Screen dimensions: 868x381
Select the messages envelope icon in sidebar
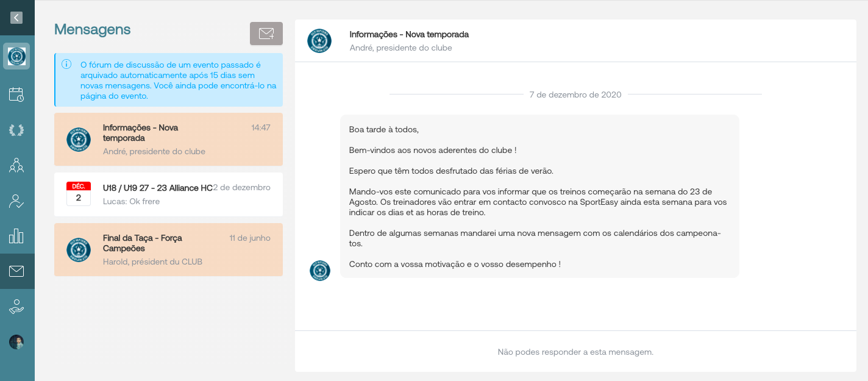point(16,271)
